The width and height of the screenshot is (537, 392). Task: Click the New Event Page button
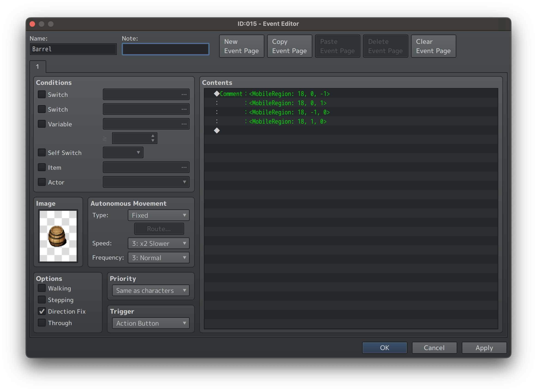242,46
